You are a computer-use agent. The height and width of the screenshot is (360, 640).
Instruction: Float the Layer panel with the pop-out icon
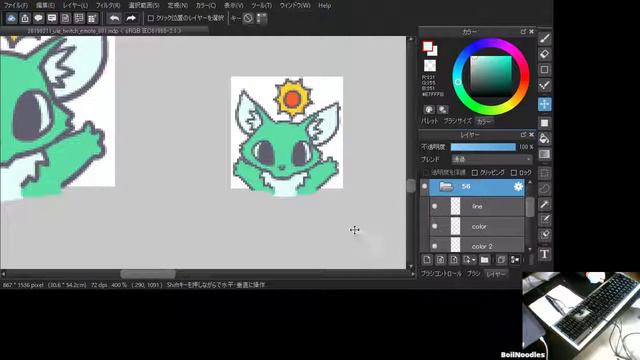coord(523,134)
